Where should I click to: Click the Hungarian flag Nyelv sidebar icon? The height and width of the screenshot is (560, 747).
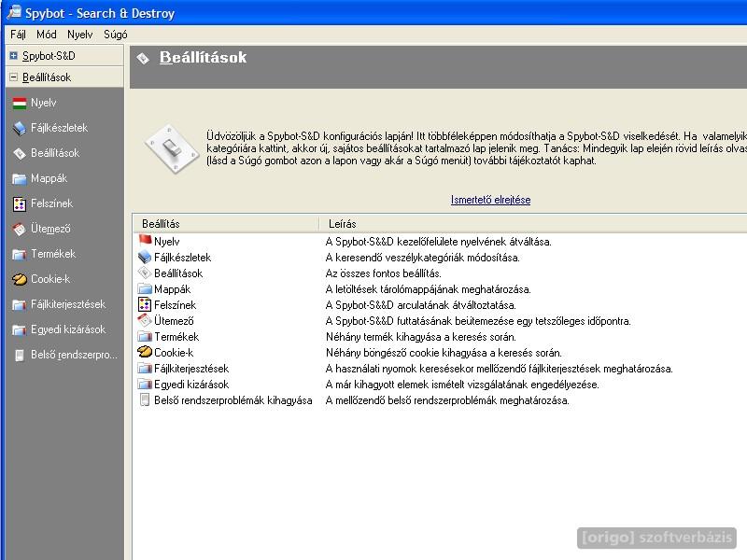[x=20, y=103]
